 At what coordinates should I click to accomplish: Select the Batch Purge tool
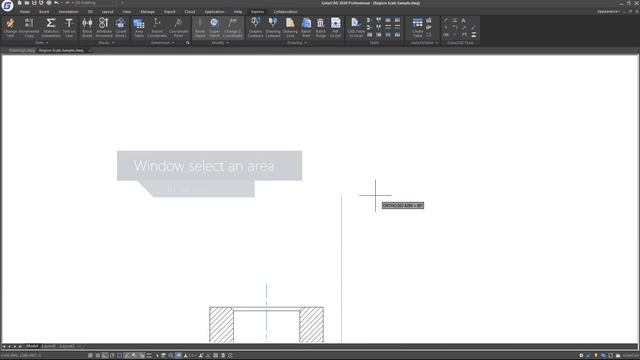321,28
